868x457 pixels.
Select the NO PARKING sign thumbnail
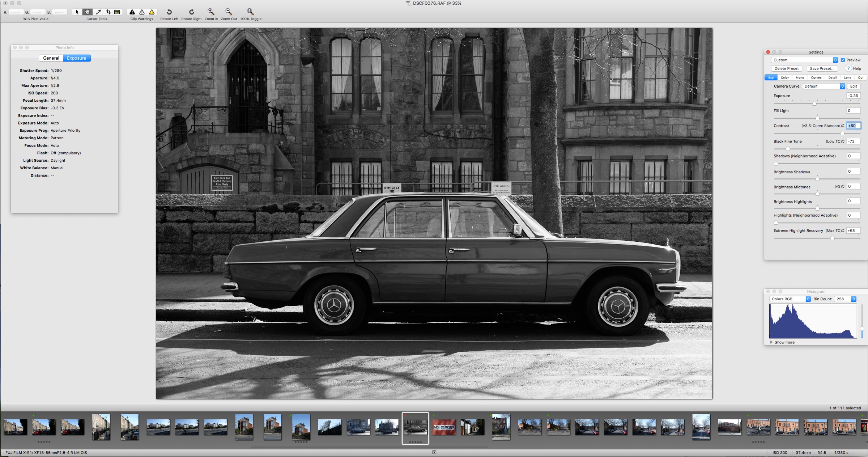(x=444, y=427)
